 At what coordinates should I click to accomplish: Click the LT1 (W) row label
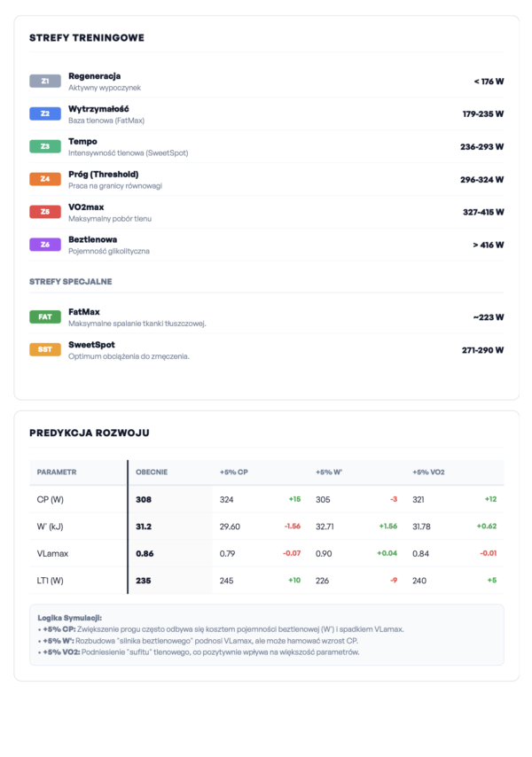(x=51, y=581)
